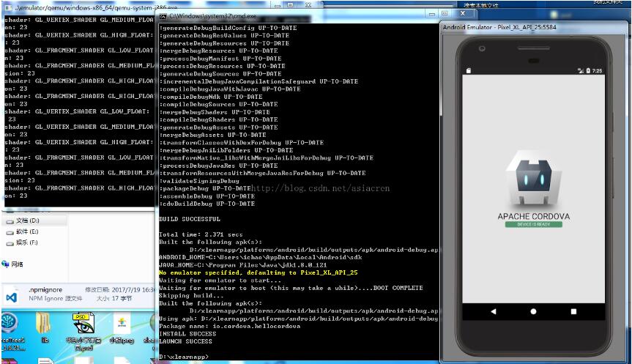Click the Apache Cordova robot logo

click(x=534, y=179)
